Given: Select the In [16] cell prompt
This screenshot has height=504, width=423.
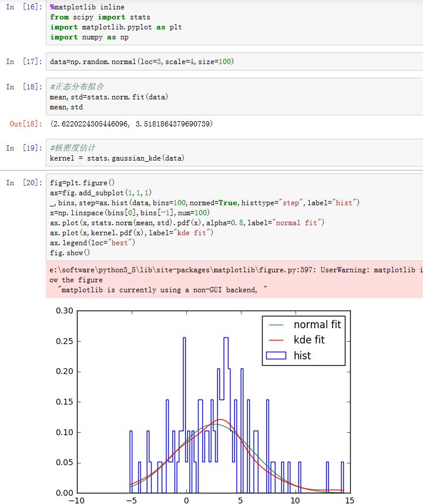Looking at the screenshot, I should click(24, 7).
